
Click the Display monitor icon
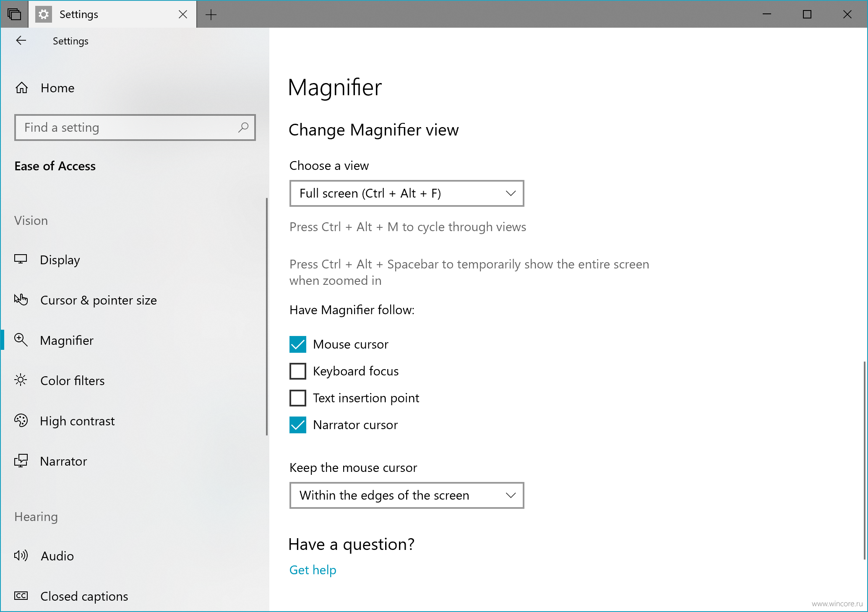[21, 259]
